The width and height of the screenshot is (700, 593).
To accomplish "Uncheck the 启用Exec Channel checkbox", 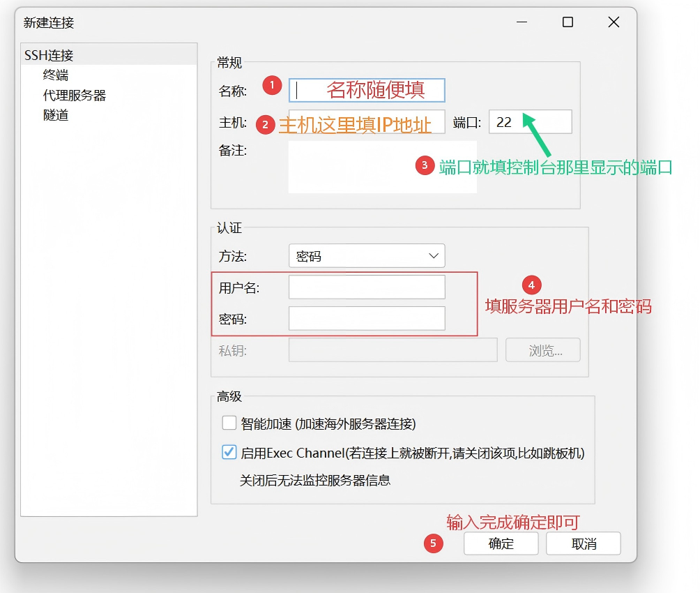I will [x=229, y=453].
